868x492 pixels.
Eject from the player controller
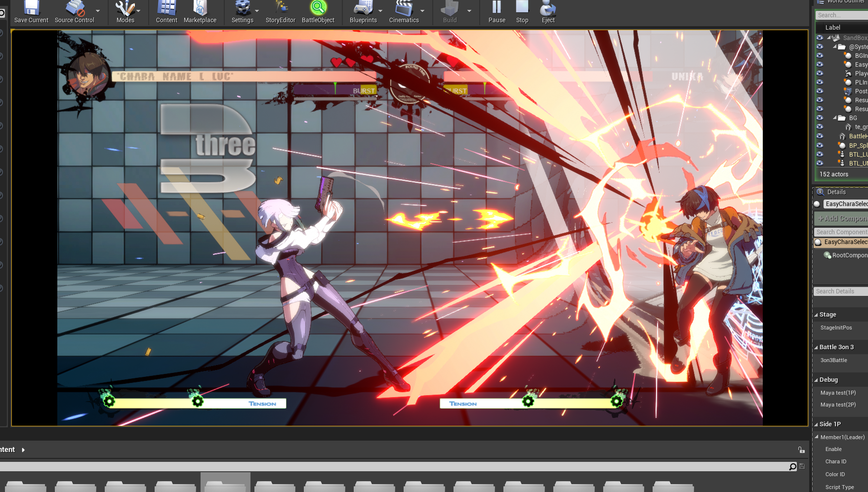pyautogui.click(x=548, y=8)
